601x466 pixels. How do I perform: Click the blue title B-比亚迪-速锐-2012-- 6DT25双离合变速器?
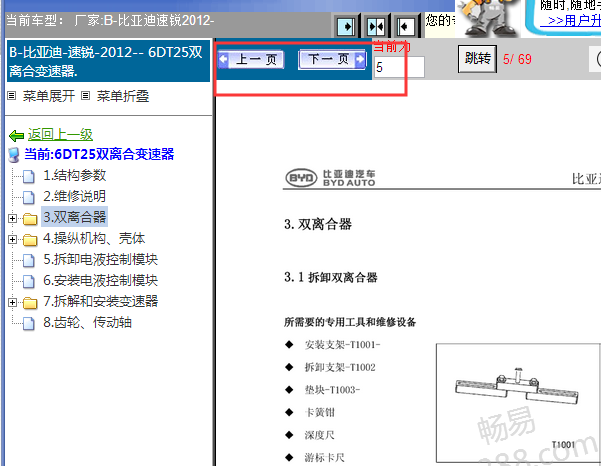[106, 61]
